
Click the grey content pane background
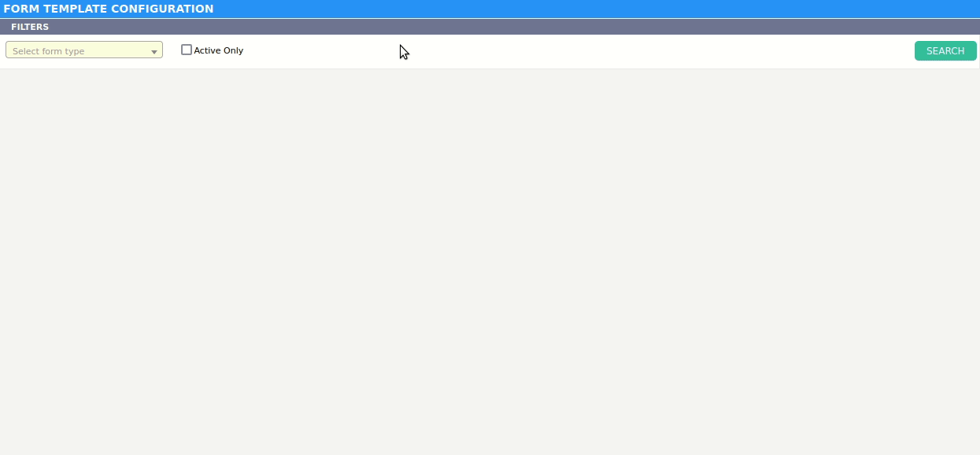coord(490,261)
